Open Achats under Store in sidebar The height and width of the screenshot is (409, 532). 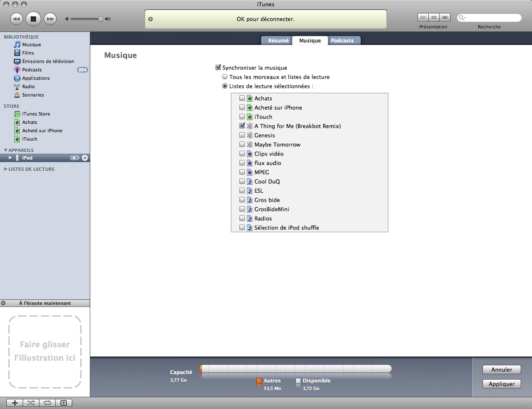(29, 122)
